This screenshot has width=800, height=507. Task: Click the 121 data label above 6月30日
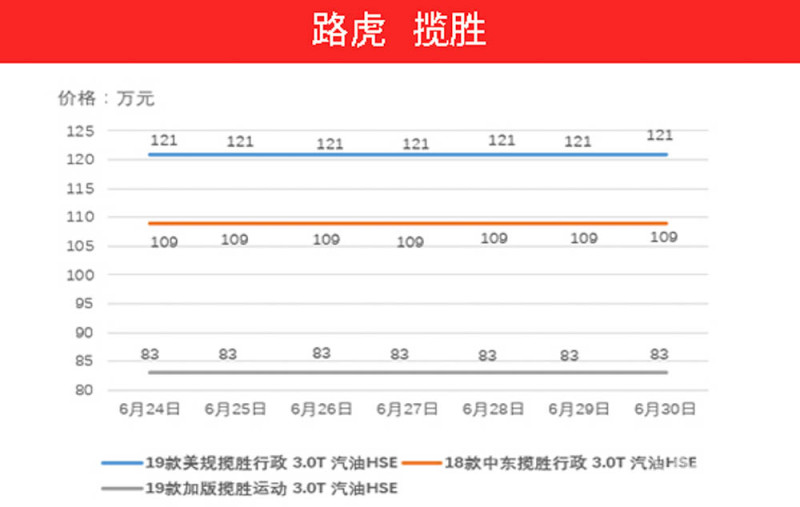click(660, 135)
